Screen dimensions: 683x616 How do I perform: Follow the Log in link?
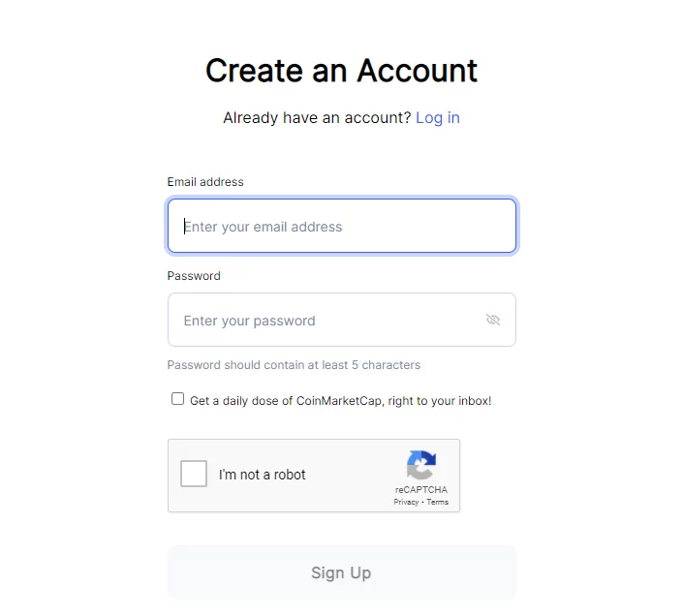(438, 118)
